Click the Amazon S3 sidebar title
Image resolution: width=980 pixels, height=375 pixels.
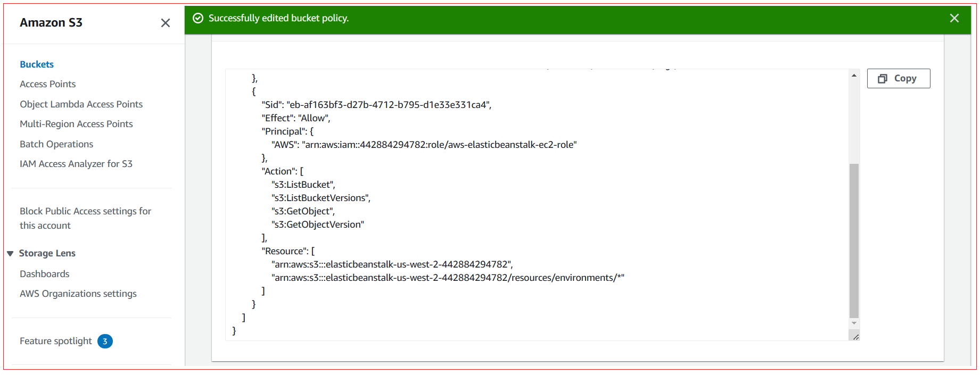[x=51, y=22]
